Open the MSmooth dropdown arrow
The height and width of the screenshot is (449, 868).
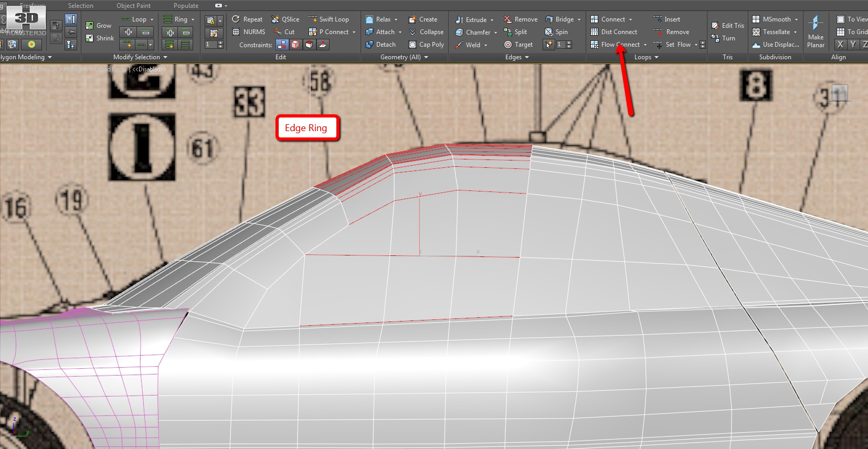pyautogui.click(x=796, y=19)
